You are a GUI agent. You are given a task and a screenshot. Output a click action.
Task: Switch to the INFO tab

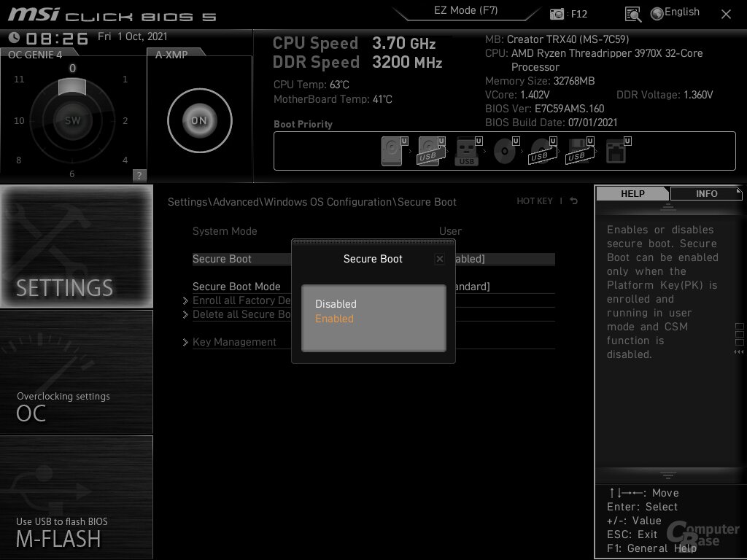706,193
